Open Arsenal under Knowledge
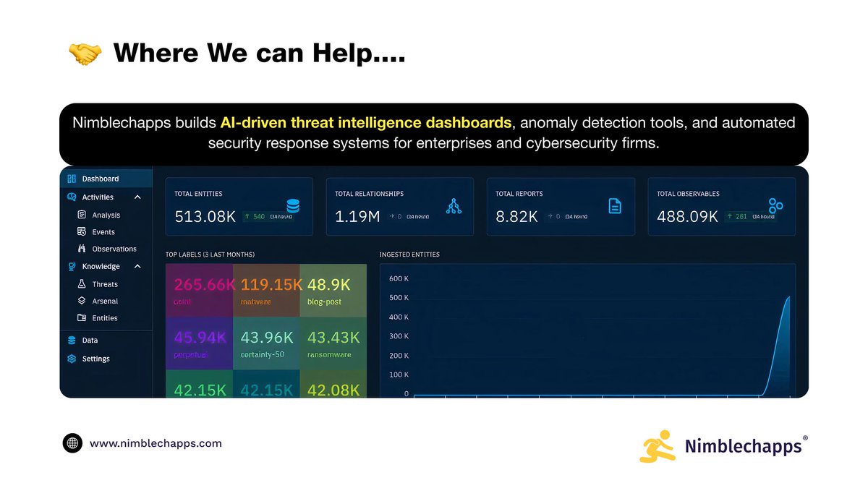868x496 pixels. pyautogui.click(x=105, y=301)
